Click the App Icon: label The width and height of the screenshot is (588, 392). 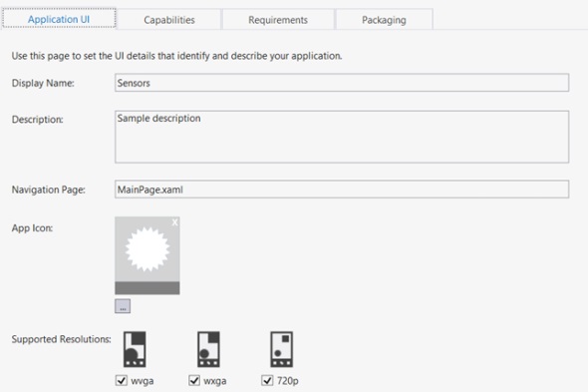(x=32, y=227)
